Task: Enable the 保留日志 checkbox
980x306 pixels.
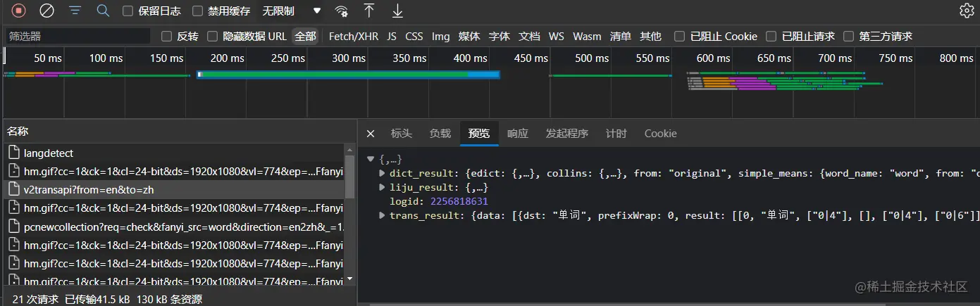Action: click(x=128, y=11)
